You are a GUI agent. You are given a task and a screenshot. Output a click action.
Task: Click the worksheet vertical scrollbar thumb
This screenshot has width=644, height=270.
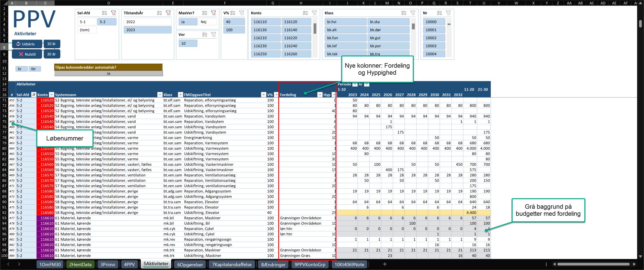[640, 24]
